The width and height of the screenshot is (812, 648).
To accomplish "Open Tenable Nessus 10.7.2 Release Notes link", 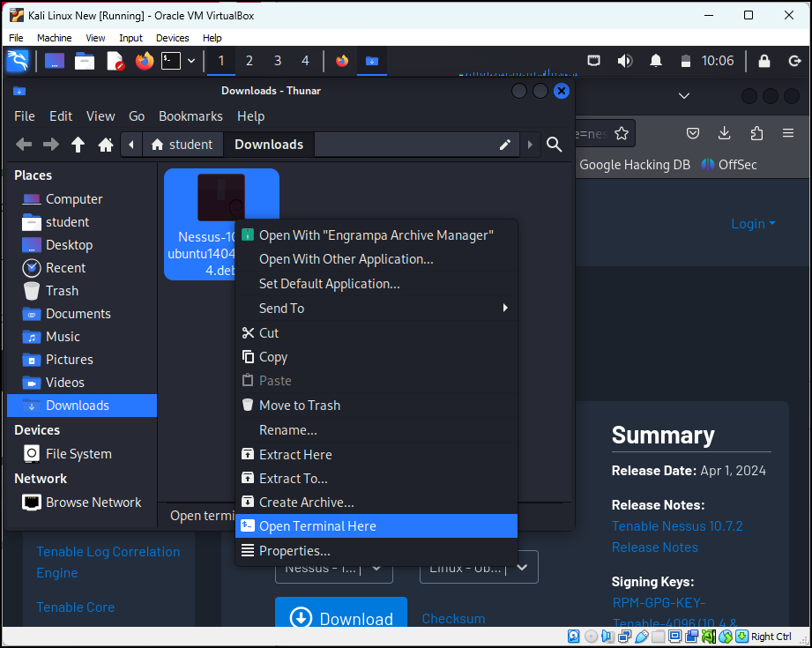I will (677, 537).
